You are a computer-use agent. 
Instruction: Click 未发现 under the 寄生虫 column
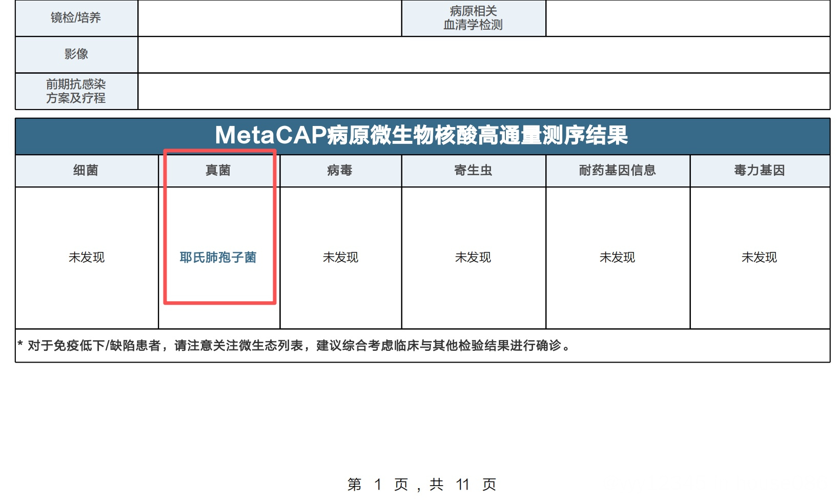click(x=473, y=257)
